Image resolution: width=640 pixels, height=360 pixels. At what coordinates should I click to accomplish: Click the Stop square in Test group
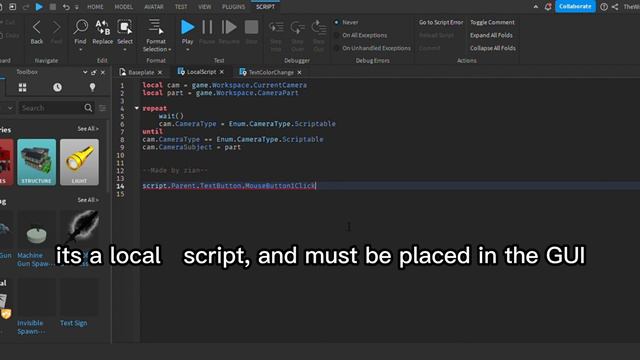(x=251, y=27)
